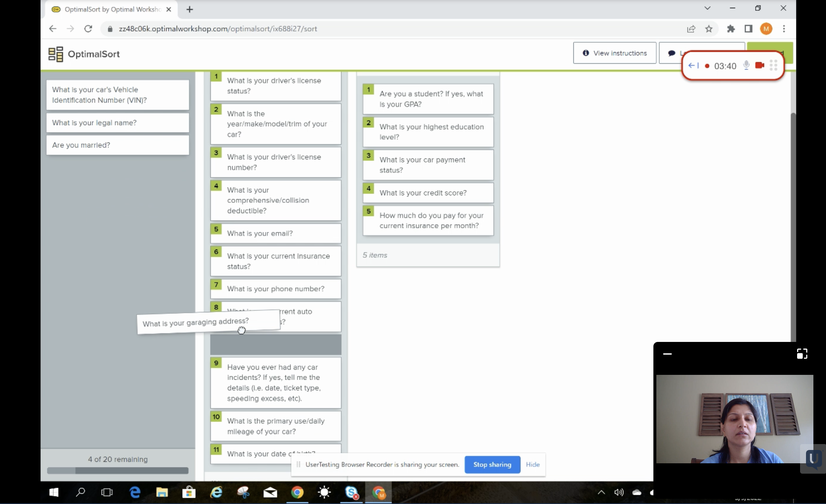Collapse recorder panel with arrow icon

[693, 65]
